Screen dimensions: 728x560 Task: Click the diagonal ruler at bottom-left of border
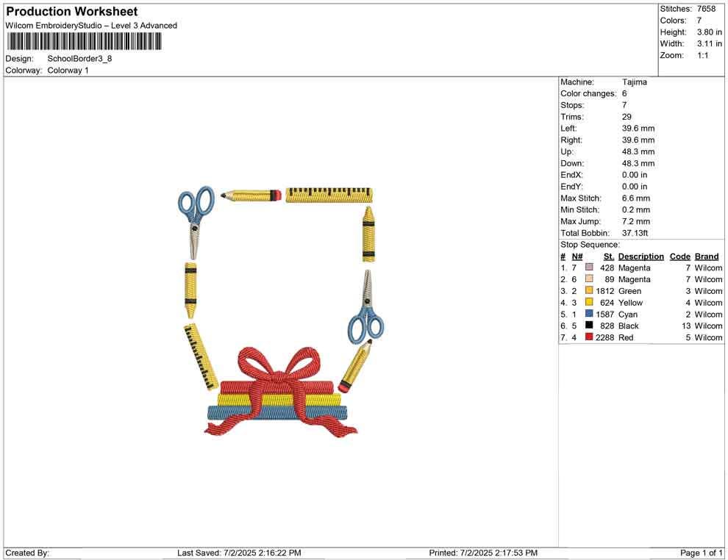coord(201,356)
